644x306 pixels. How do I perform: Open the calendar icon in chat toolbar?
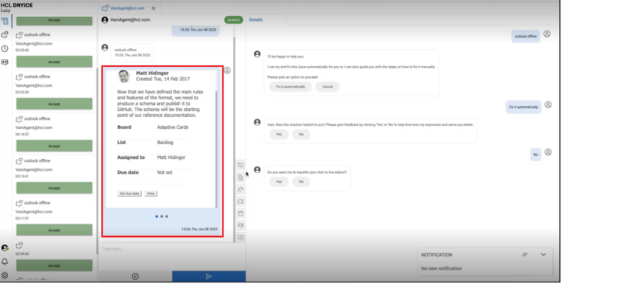[x=241, y=213]
